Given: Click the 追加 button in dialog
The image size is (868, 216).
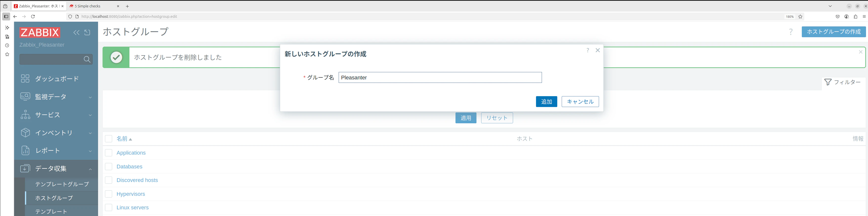Looking at the screenshot, I should pyautogui.click(x=547, y=102).
